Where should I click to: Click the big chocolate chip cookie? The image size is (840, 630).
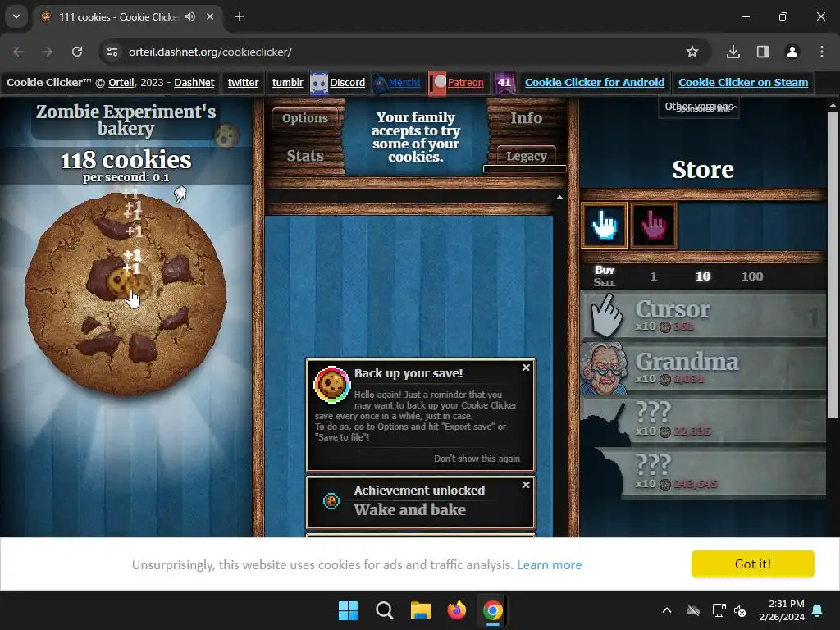point(126,294)
